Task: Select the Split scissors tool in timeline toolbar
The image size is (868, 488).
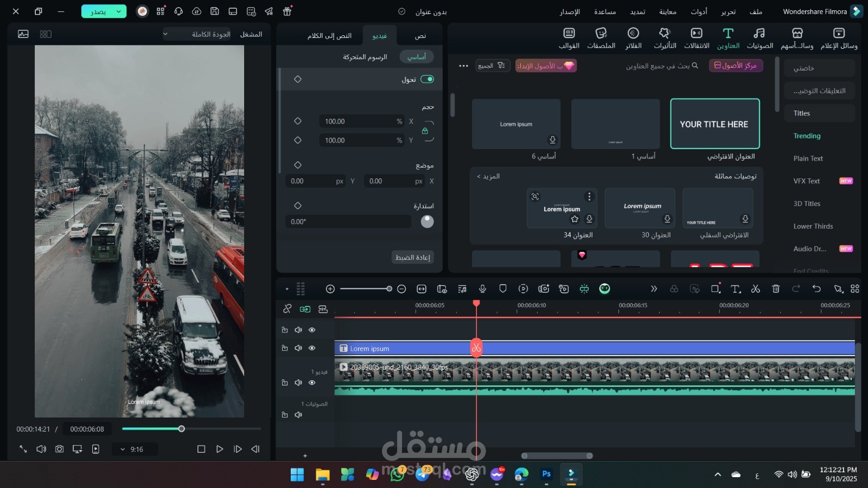Action: tap(755, 289)
